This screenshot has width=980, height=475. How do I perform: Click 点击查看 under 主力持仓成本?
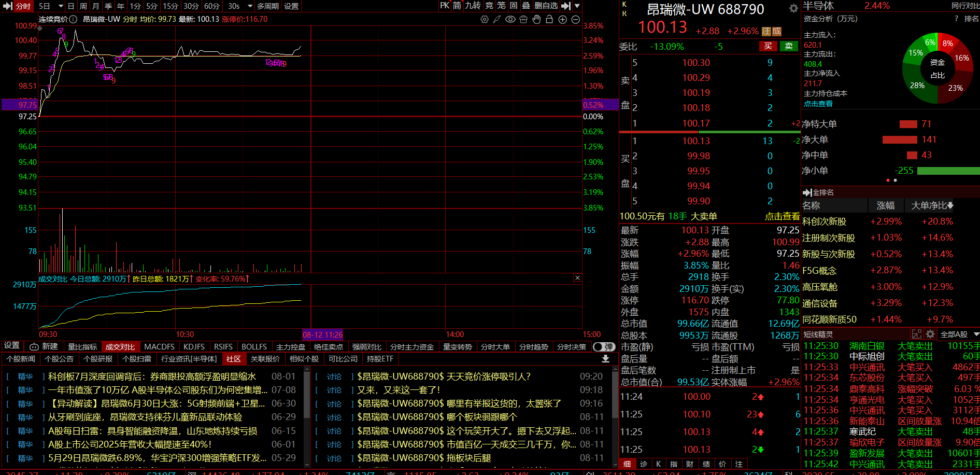[x=818, y=104]
